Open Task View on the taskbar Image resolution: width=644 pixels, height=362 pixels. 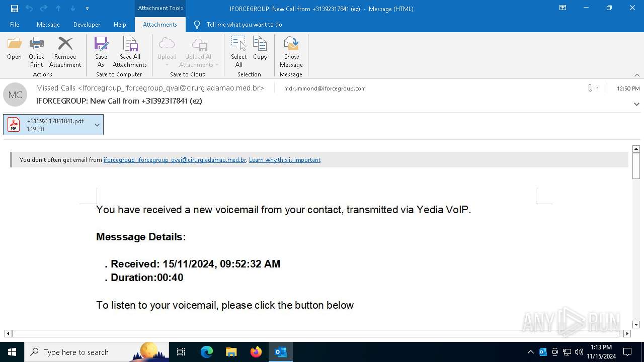tap(181, 352)
